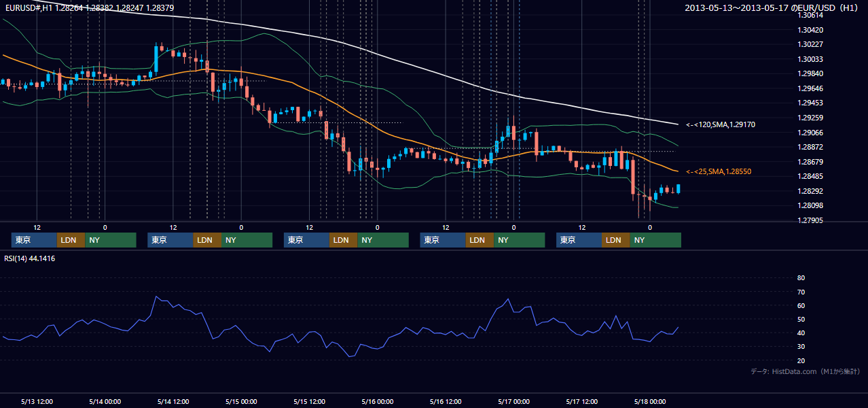Click the 25 SMA 1.28550 label
Image resolution: width=868 pixels, height=408 pixels.
coord(719,172)
